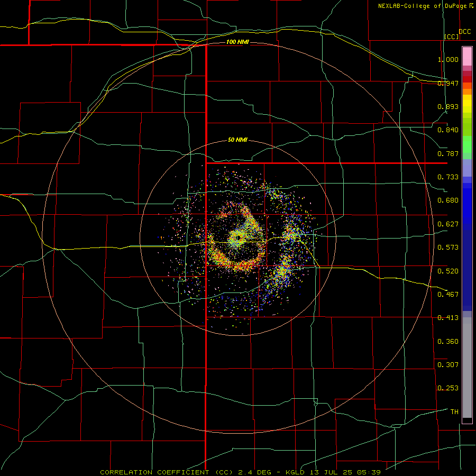Click the 1.000 legend value
This screenshot has height=476, width=476.
click(x=448, y=59)
